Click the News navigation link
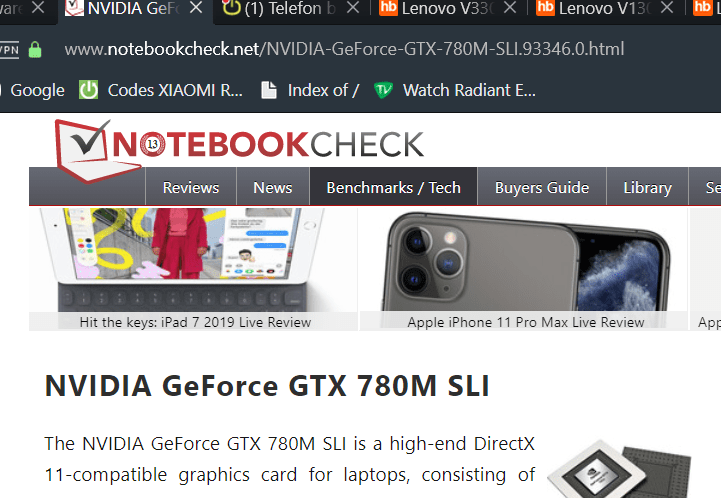Viewport: 721px width, 498px height. (273, 188)
